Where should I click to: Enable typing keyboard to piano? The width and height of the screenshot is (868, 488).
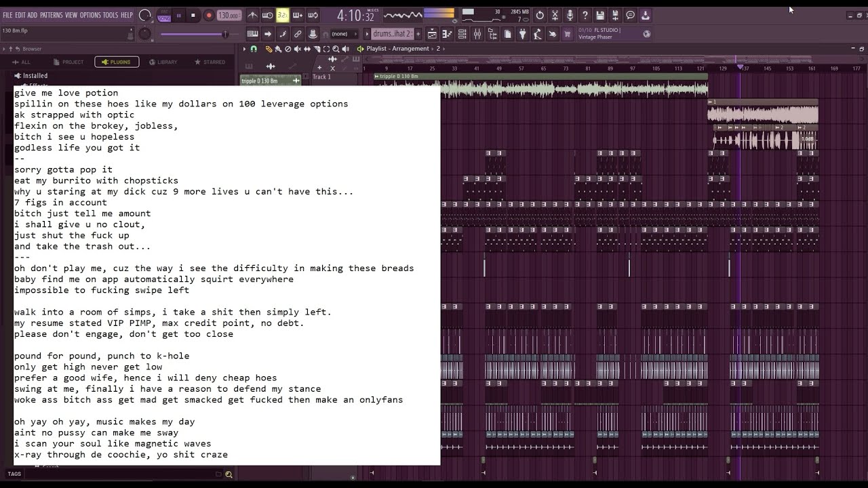(x=252, y=34)
